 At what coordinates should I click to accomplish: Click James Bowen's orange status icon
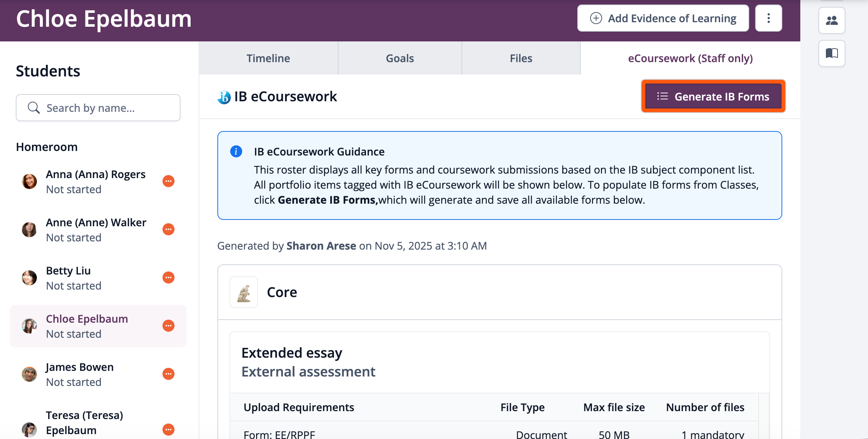point(168,374)
